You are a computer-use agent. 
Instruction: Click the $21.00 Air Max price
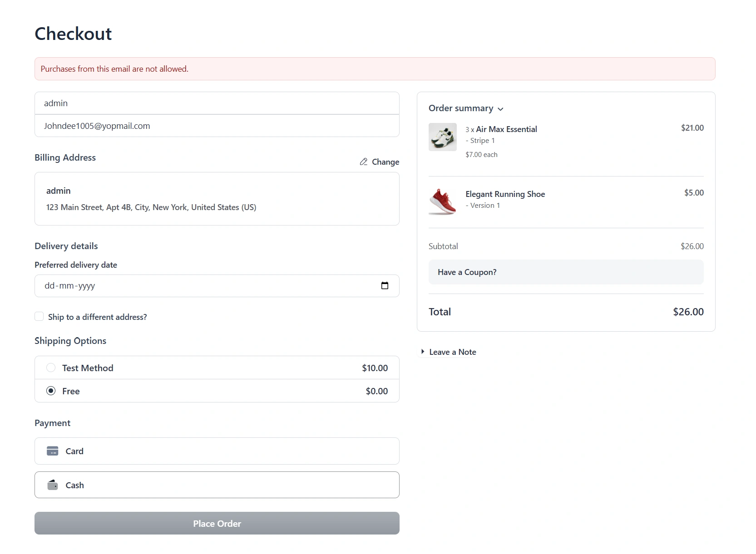pos(692,128)
